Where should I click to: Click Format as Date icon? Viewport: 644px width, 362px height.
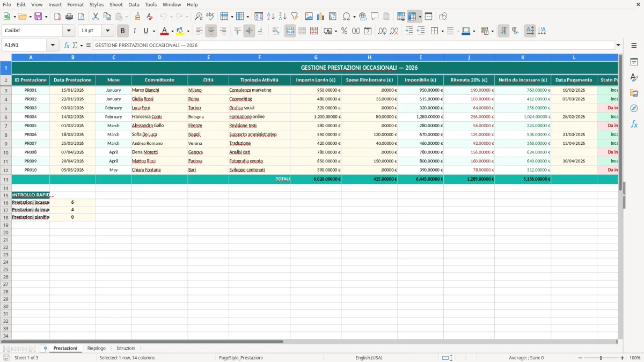(x=368, y=31)
